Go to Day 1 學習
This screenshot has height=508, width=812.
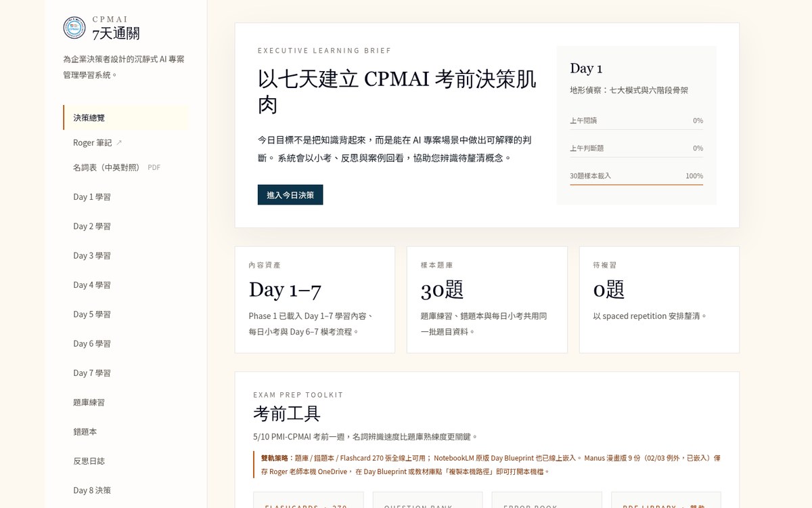pyautogui.click(x=126, y=197)
